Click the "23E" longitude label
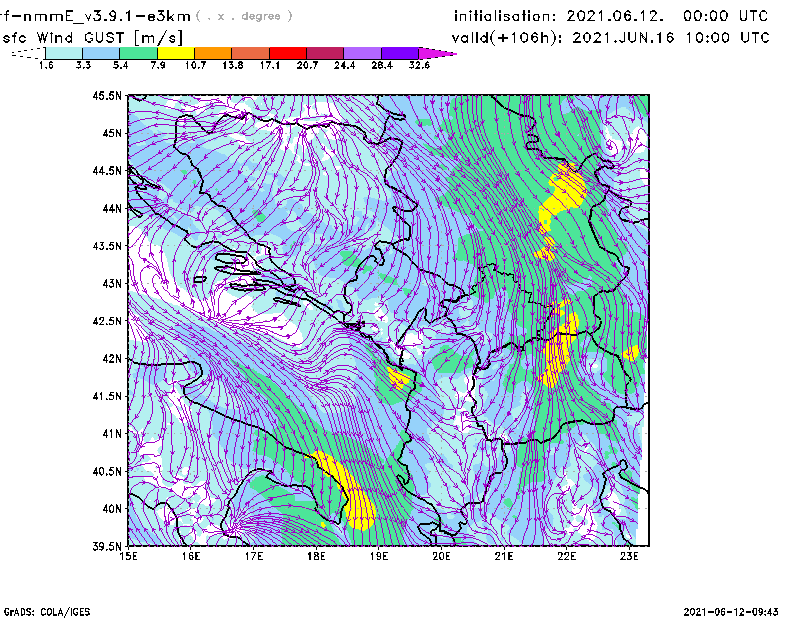This screenshot has width=800, height=618. tap(629, 556)
